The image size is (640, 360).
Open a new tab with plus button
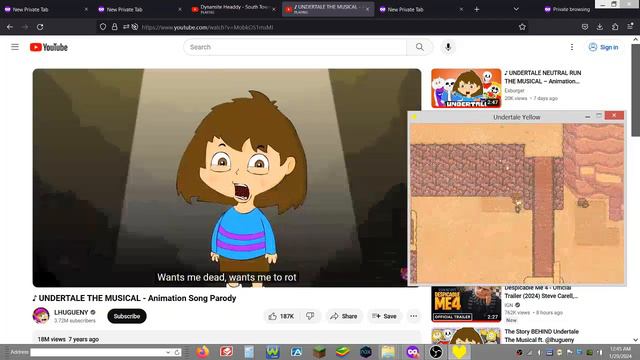coord(476,9)
